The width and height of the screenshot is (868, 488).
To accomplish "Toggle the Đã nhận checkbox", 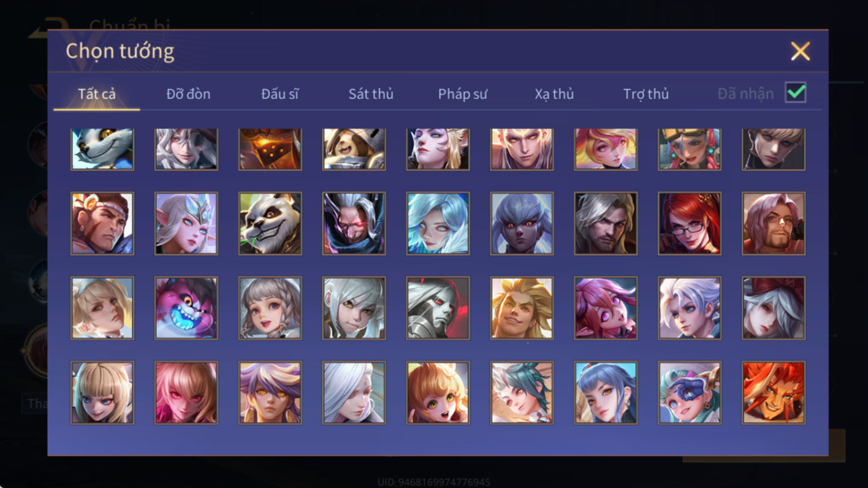I will tap(796, 92).
